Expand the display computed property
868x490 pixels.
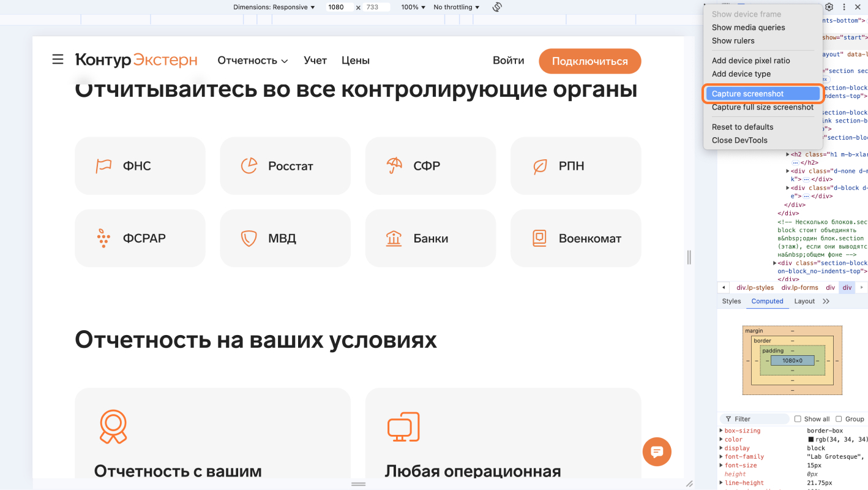pos(720,448)
